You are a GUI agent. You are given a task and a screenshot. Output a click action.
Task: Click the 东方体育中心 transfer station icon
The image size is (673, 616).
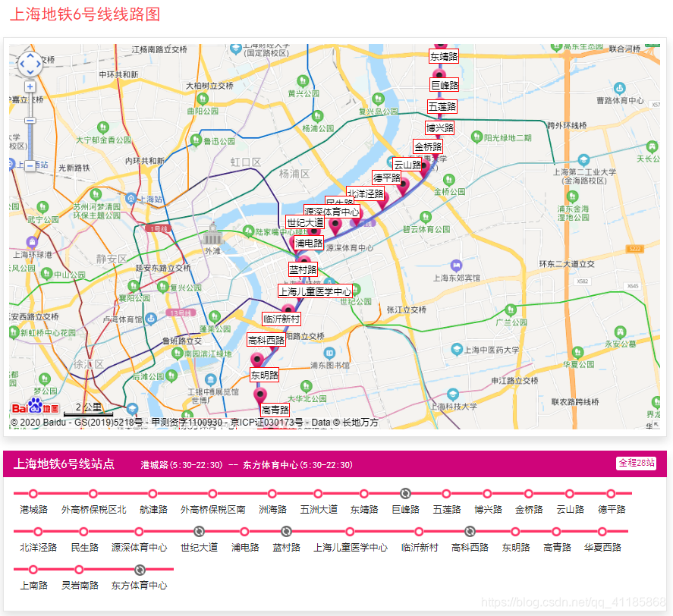(140, 570)
